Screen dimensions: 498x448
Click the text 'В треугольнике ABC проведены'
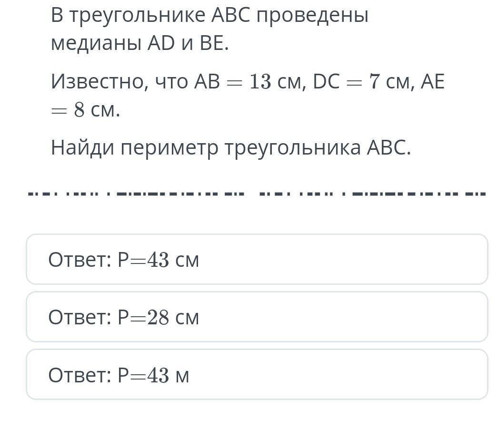click(x=209, y=16)
